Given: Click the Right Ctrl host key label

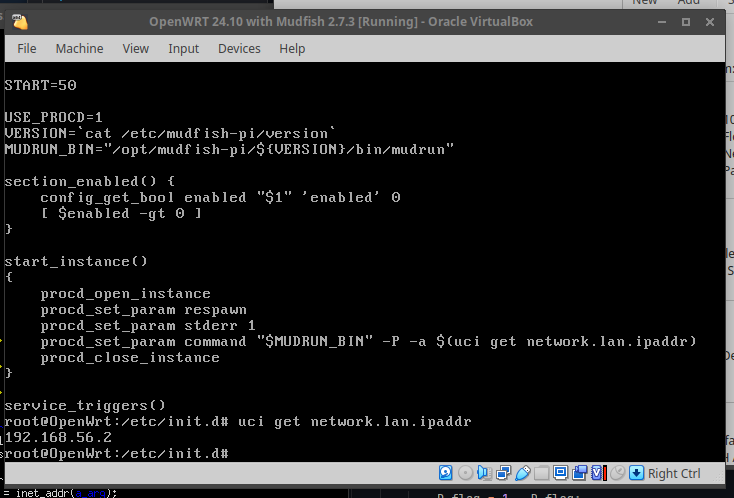Looking at the screenshot, I should (x=674, y=474).
